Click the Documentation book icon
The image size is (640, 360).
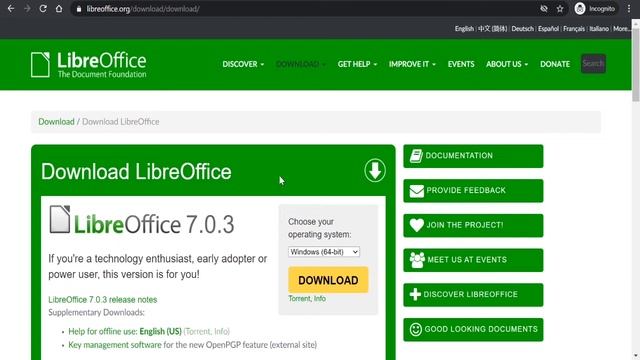416,156
